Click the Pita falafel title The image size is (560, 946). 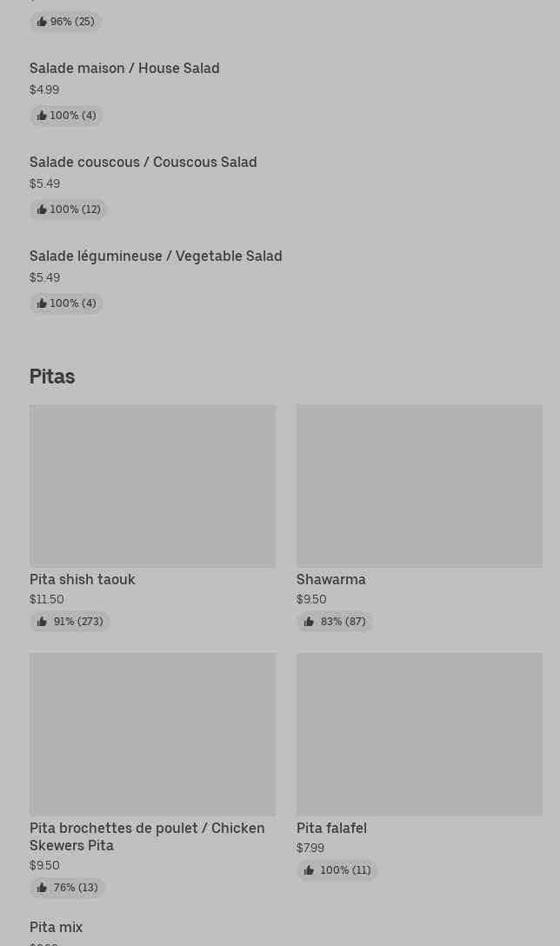pyautogui.click(x=331, y=829)
